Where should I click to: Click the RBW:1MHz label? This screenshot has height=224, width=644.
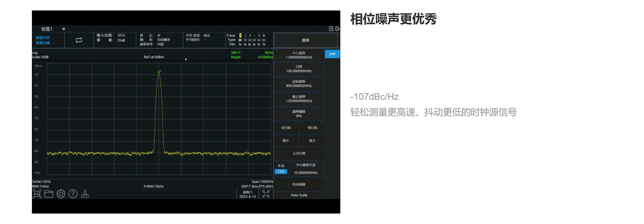[40, 186]
